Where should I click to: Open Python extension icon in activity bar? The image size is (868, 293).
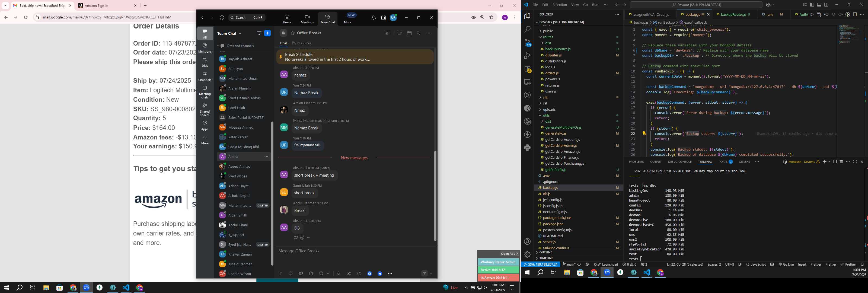pos(527,148)
